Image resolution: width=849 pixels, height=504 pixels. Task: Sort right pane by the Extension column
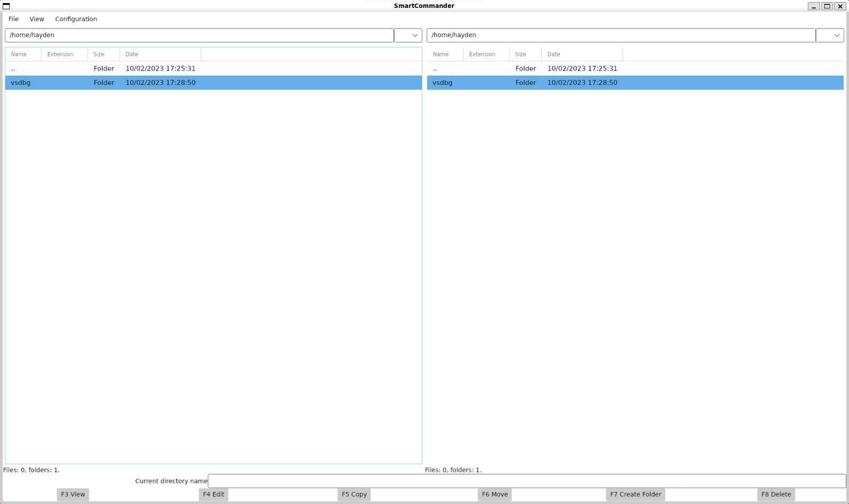pos(482,54)
